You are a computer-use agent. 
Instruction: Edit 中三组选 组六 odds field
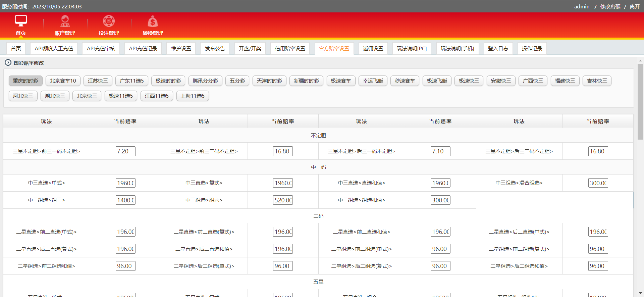pos(283,200)
